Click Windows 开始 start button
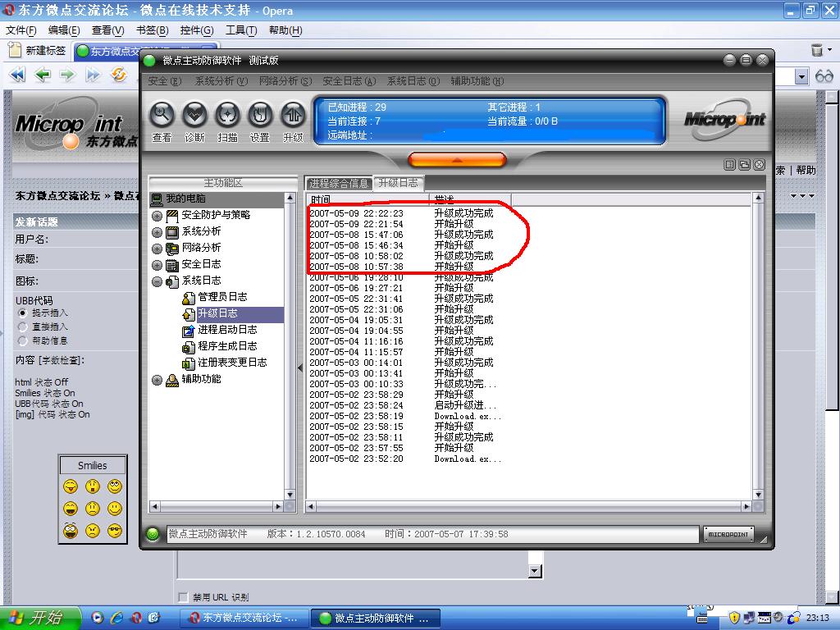840x630 pixels. coord(40,618)
